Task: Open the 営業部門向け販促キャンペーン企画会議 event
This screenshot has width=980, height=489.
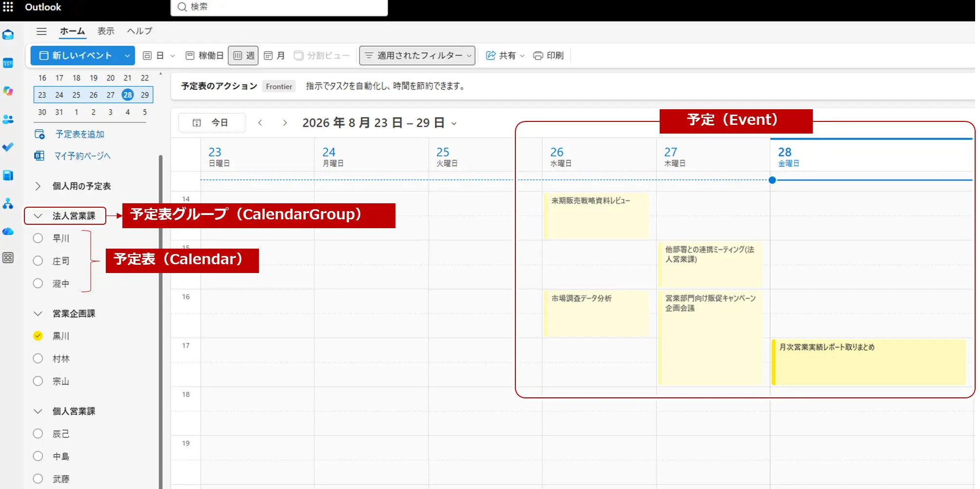Action: point(710,338)
